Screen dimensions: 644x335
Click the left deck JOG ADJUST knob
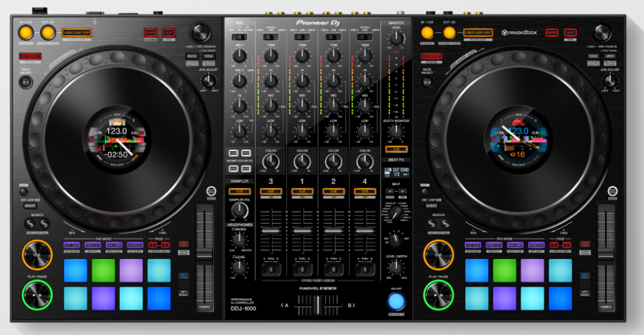209,81
